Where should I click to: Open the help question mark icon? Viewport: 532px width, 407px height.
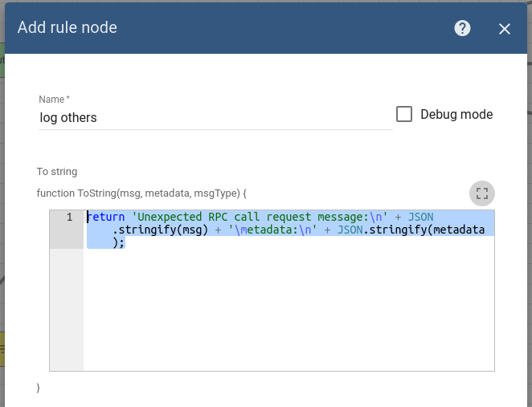(462, 29)
